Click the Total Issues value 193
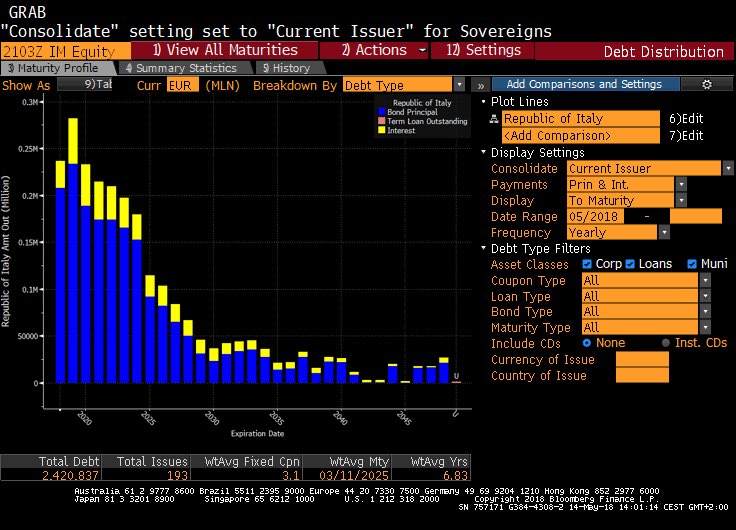 click(x=177, y=476)
